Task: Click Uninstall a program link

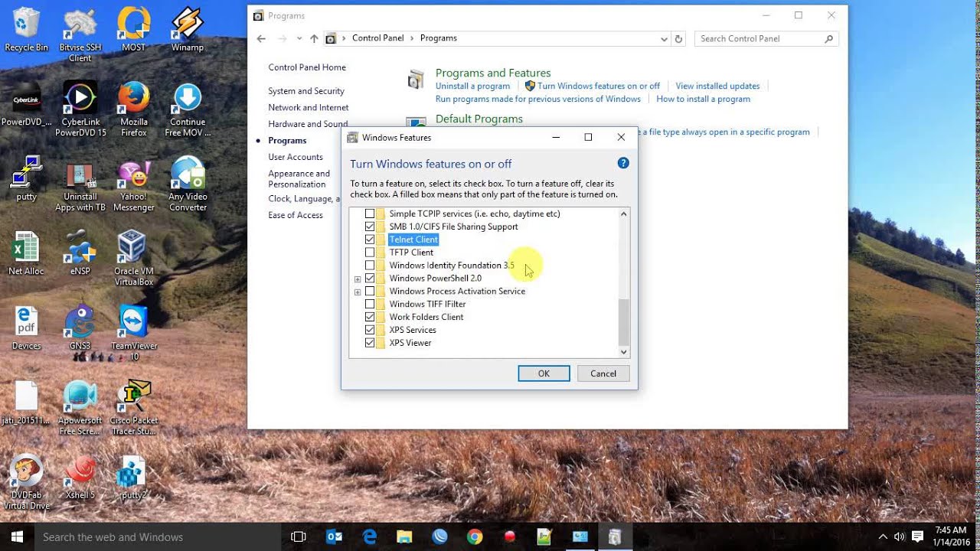Action: (x=472, y=86)
